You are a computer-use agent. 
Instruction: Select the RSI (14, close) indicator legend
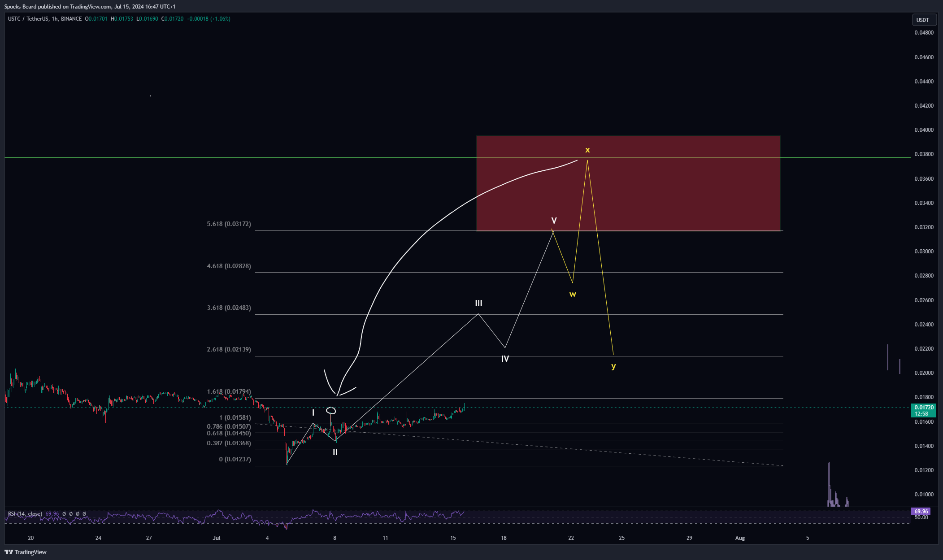pyautogui.click(x=25, y=513)
